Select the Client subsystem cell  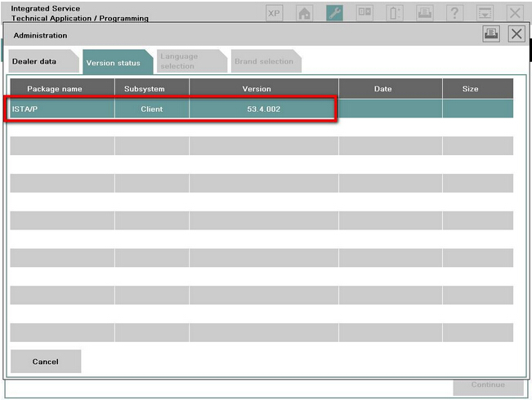152,109
